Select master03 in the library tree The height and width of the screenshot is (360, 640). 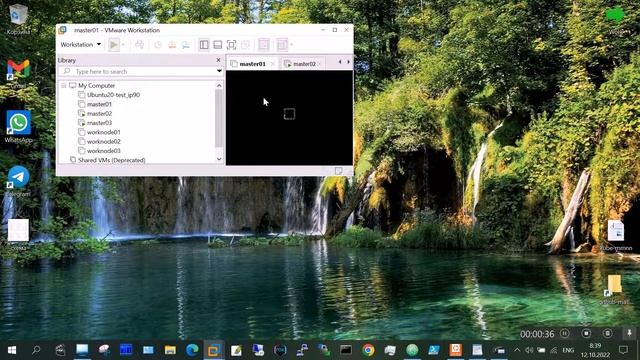coord(99,123)
